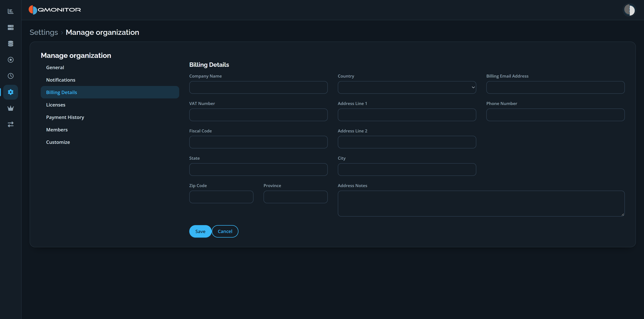Image resolution: width=644 pixels, height=319 pixels.
Task: Focus the Zip Code field
Action: pyautogui.click(x=221, y=197)
